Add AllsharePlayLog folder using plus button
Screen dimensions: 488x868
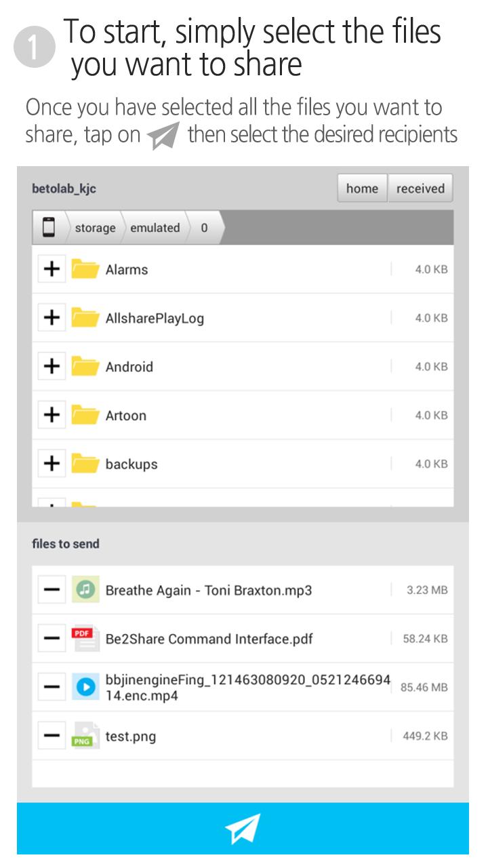[52, 318]
